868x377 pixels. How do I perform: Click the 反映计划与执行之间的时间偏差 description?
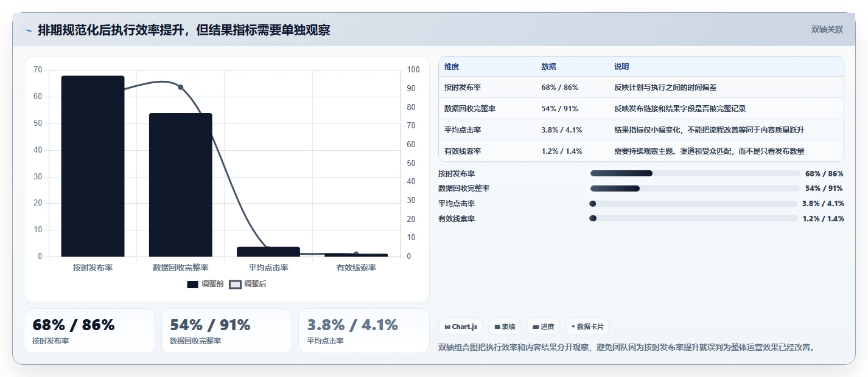click(x=665, y=88)
